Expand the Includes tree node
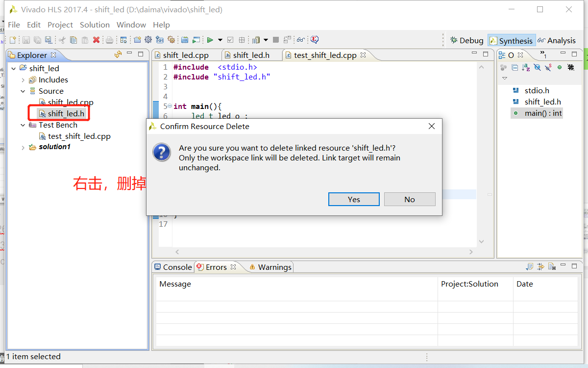Viewport: 588px width, 368px height. click(x=23, y=80)
